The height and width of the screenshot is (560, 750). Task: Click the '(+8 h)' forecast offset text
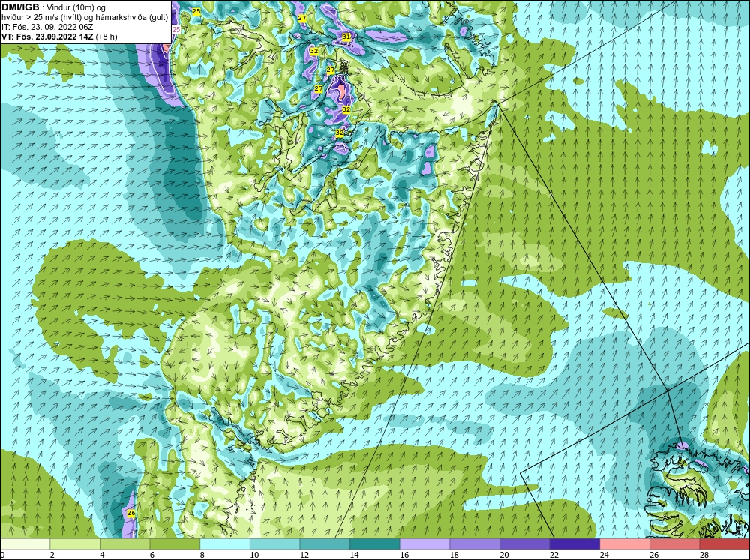[106, 37]
